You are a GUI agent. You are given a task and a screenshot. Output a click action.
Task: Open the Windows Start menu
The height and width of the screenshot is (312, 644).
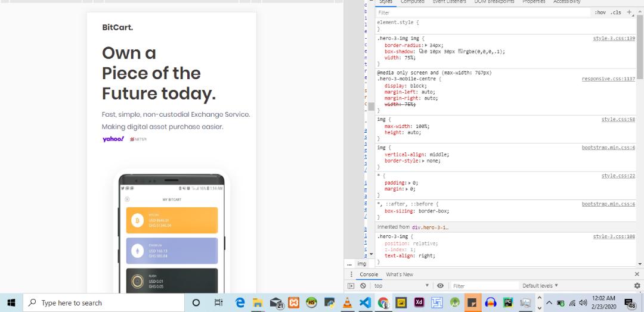[11, 303]
